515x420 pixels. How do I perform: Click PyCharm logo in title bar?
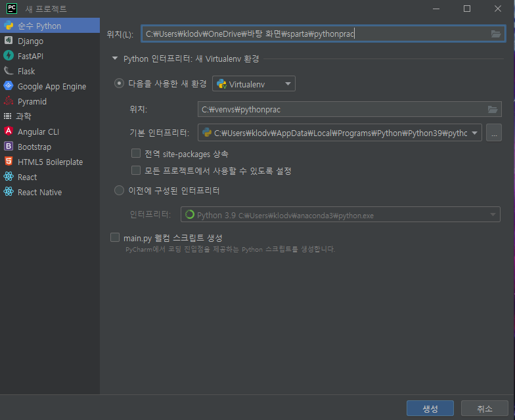coord(12,9)
